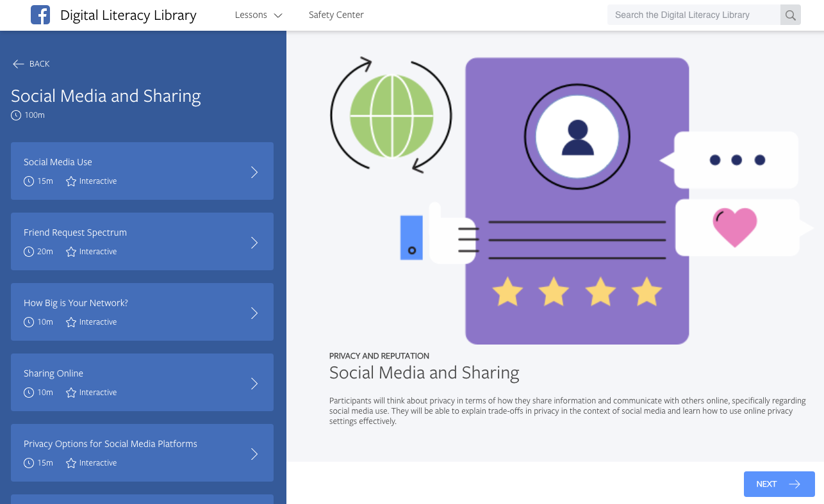The width and height of the screenshot is (824, 504).
Task: Click the NEXT button
Action: 779,484
